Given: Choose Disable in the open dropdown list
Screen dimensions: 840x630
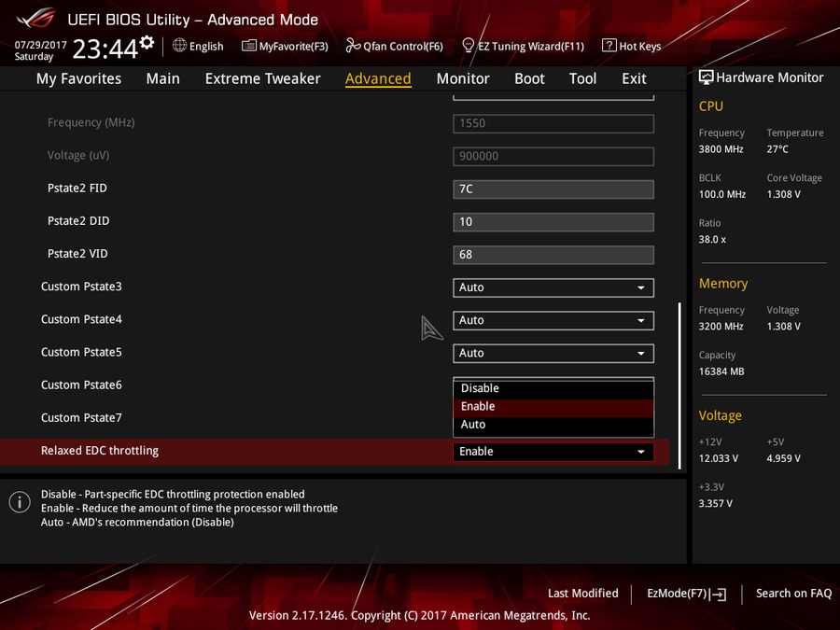Looking at the screenshot, I should (x=553, y=388).
